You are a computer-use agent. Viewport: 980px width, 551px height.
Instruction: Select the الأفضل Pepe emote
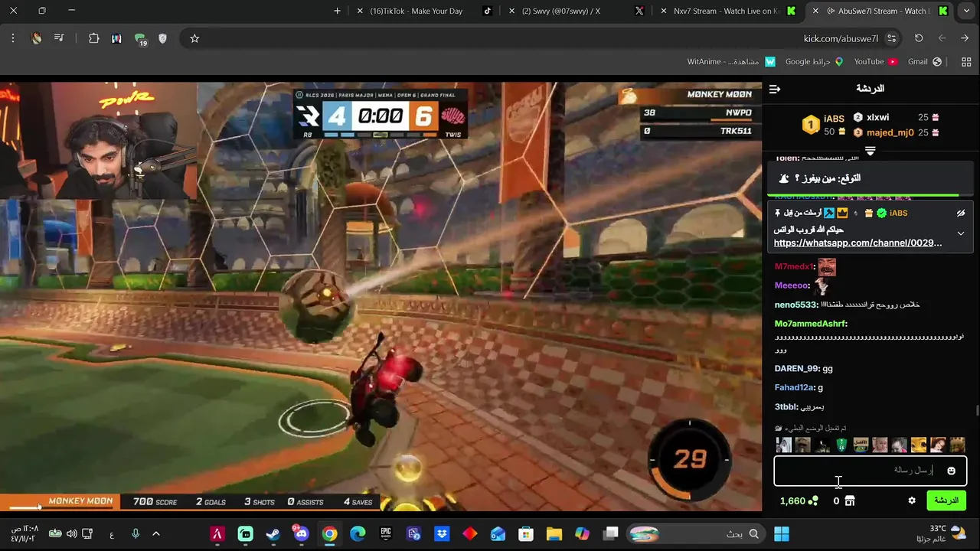[x=861, y=445]
